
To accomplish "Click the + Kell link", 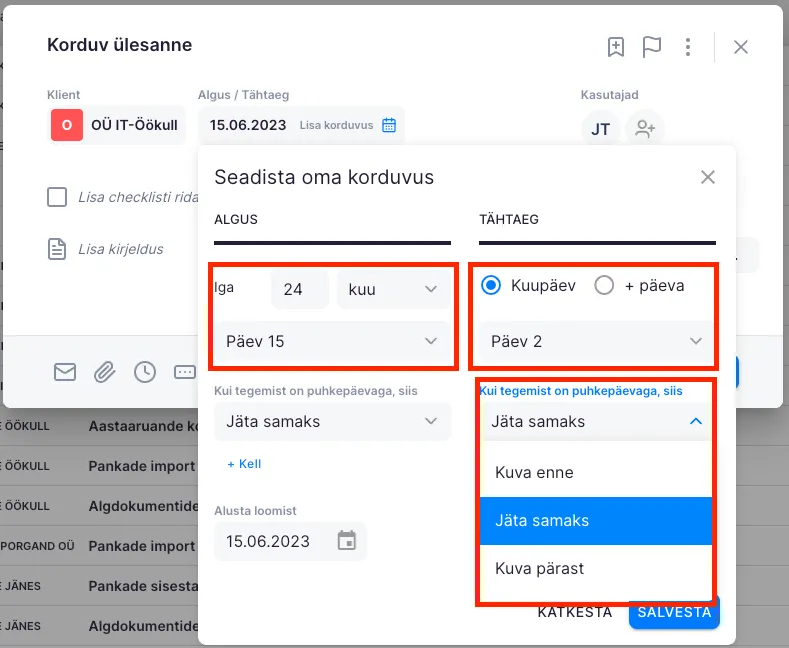I will tap(244, 464).
